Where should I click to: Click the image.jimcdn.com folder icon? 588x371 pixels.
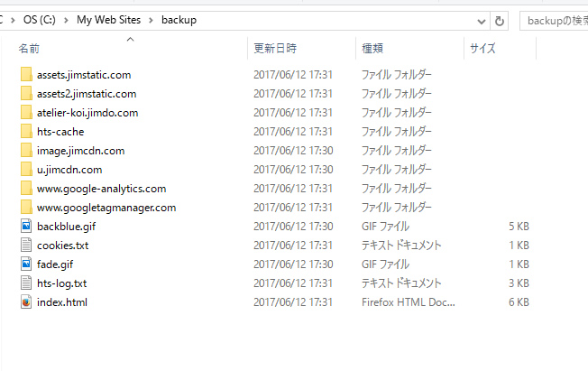pos(26,150)
